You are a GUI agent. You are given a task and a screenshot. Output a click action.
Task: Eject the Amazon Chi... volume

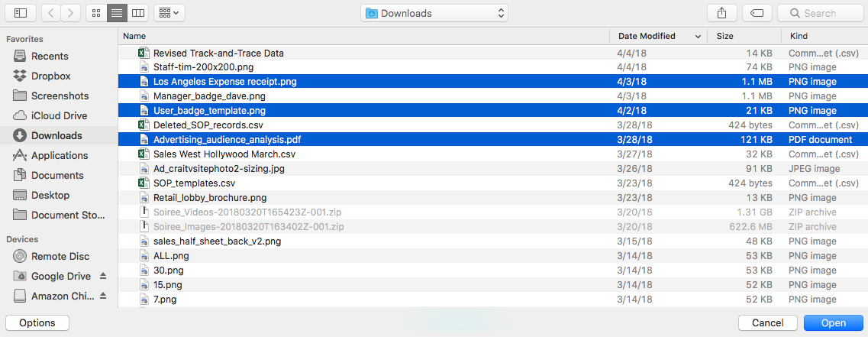pyautogui.click(x=103, y=296)
